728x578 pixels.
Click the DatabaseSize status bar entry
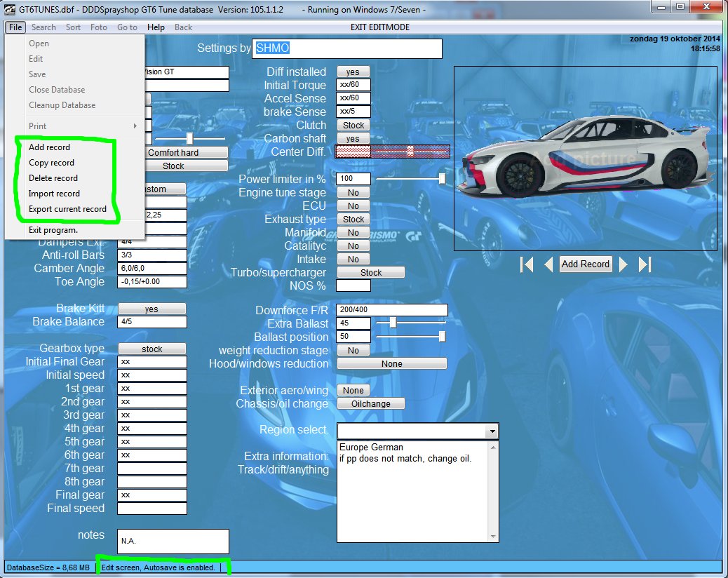point(48,567)
